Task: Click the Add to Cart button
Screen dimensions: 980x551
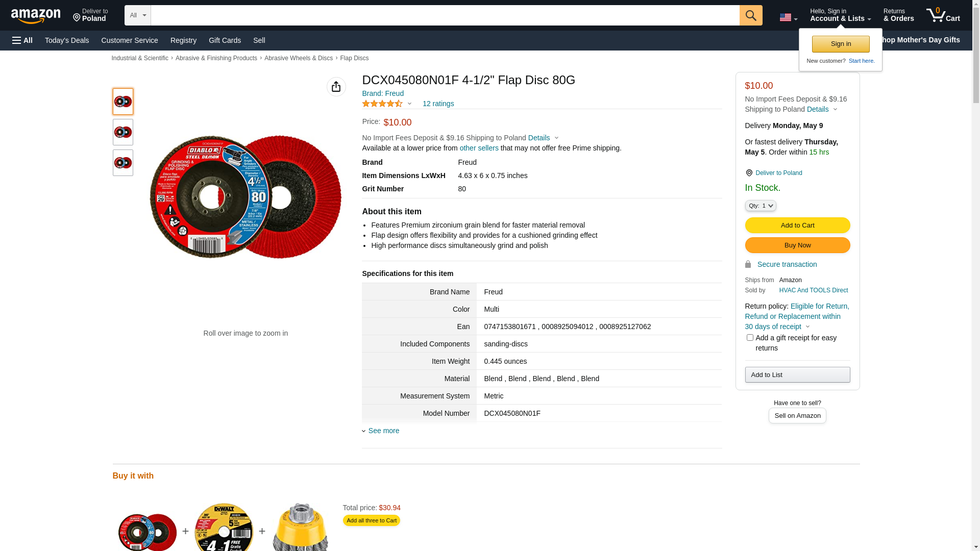Action: (797, 225)
